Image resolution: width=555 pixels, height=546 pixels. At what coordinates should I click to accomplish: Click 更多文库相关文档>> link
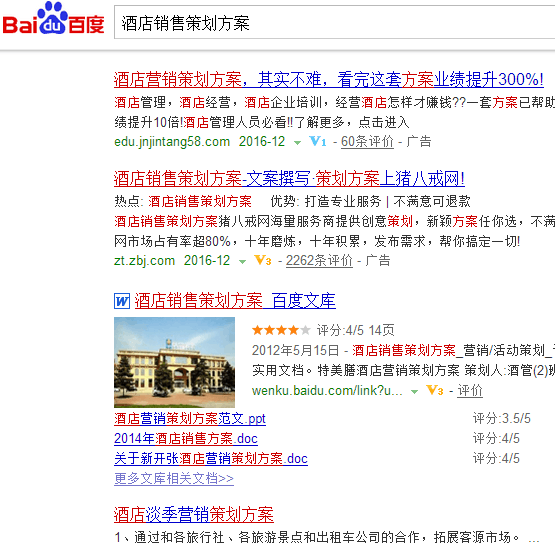[174, 479]
